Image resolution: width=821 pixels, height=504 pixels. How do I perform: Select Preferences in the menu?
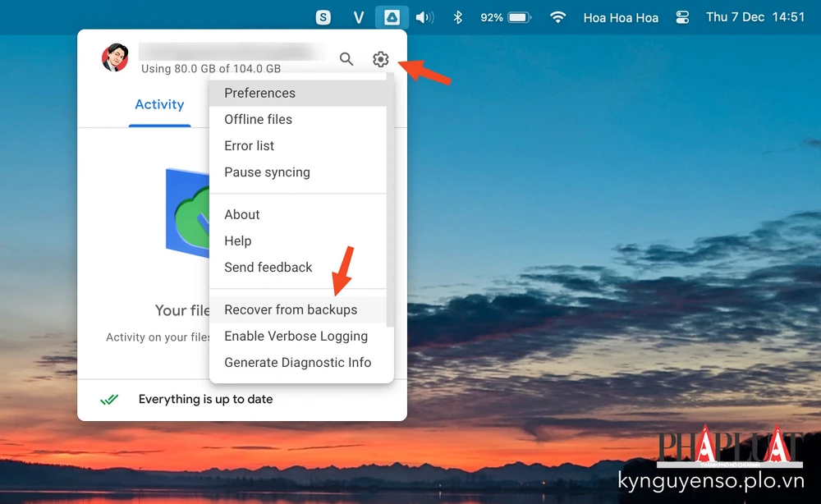[259, 93]
